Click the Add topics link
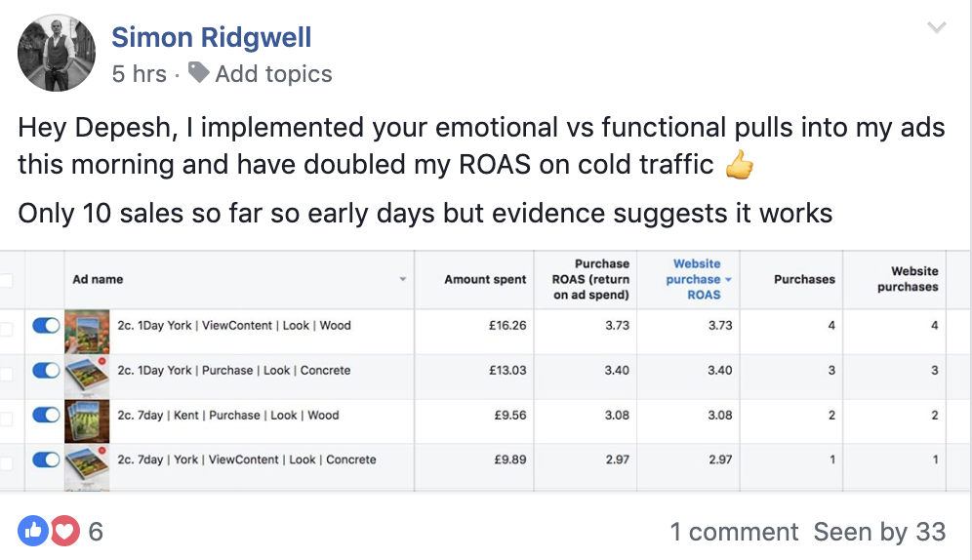 click(x=273, y=74)
